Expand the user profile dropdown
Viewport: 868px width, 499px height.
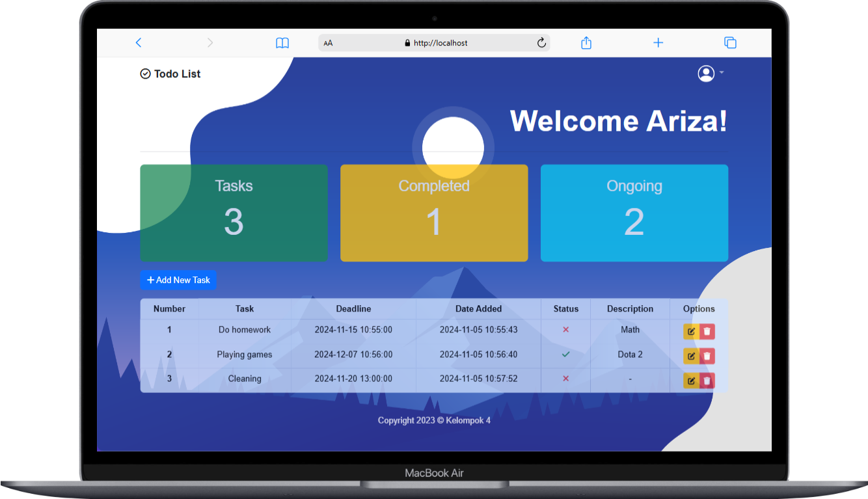pos(711,74)
